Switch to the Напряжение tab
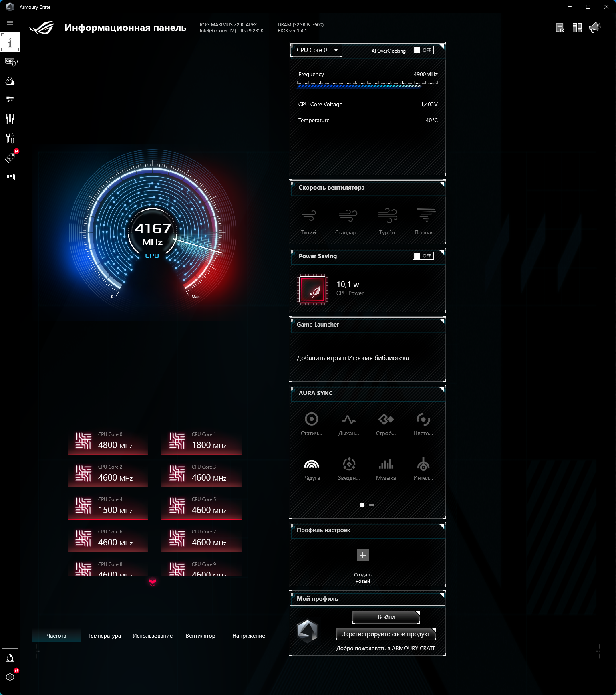The height and width of the screenshot is (695, 616). (249, 636)
